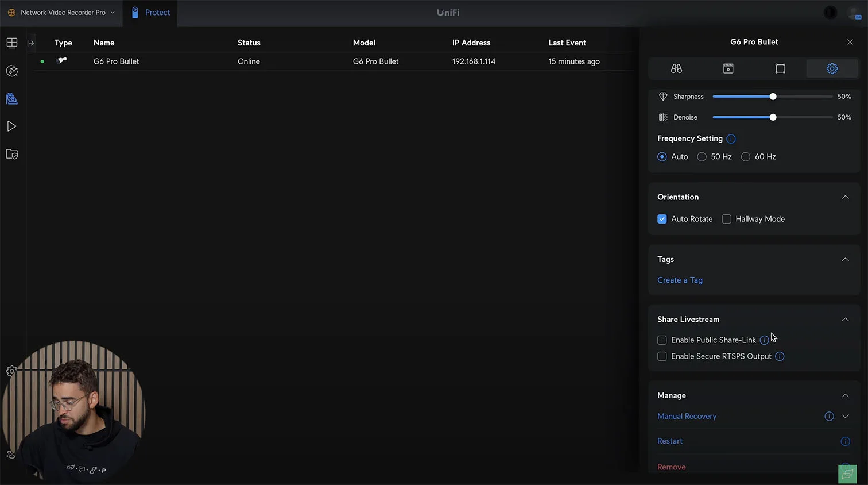Open the protected folder archive icon
Screen dimensions: 868x485
pos(11,154)
